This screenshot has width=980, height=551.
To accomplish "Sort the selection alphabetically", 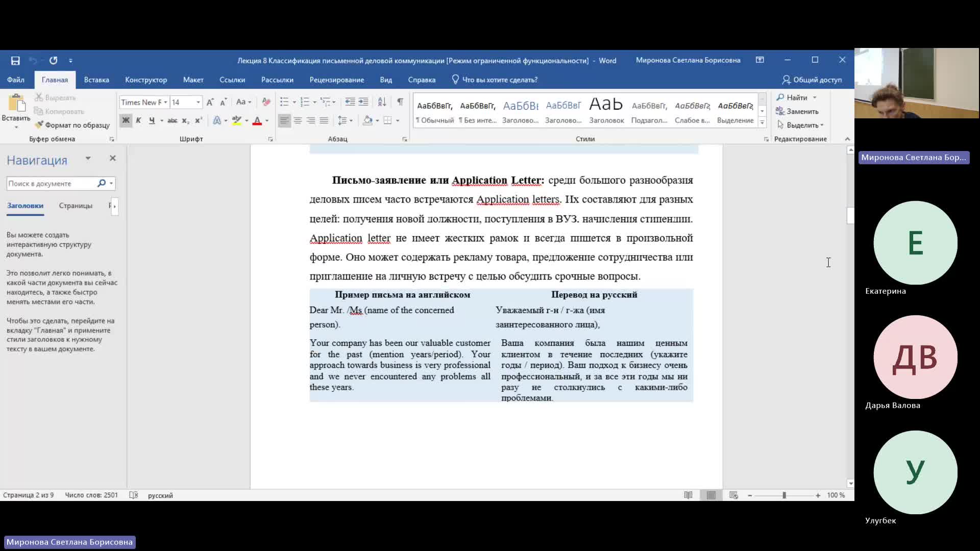I will click(382, 102).
